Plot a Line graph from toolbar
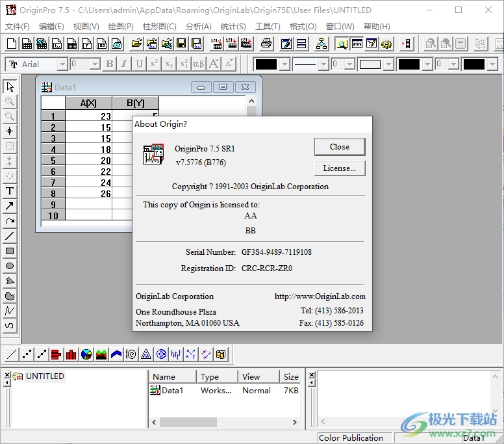 pos(12,354)
